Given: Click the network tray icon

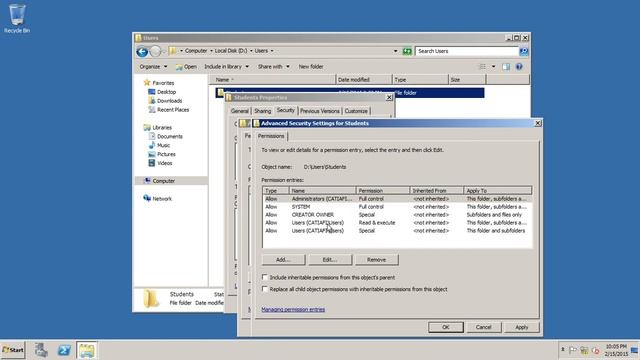Looking at the screenshot, I should pos(584,350).
